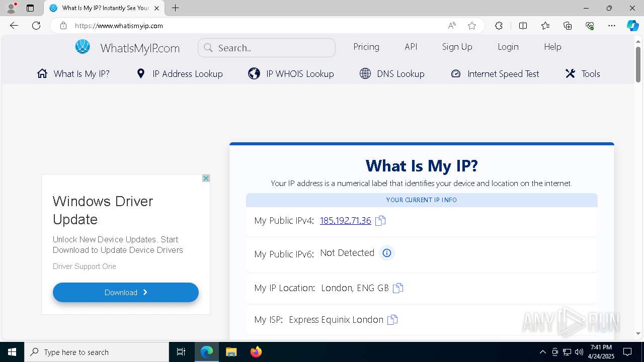Open the notification center icon
The width and height of the screenshot is (644, 362).
click(627, 352)
